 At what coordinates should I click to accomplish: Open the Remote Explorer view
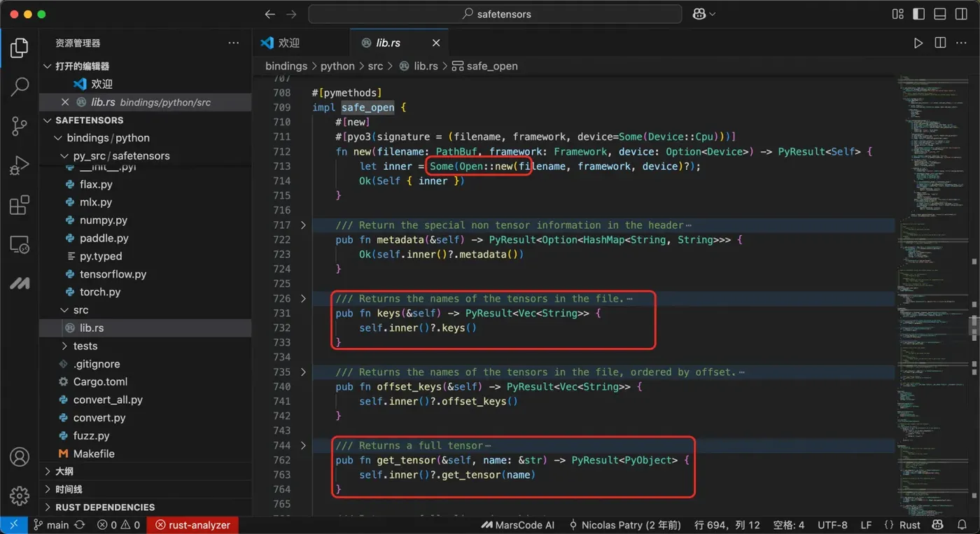pos(20,245)
